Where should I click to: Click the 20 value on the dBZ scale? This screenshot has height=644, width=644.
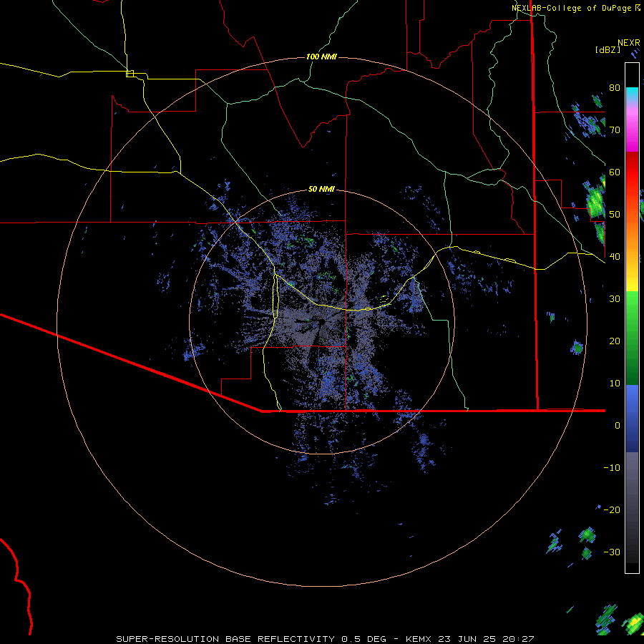click(615, 341)
